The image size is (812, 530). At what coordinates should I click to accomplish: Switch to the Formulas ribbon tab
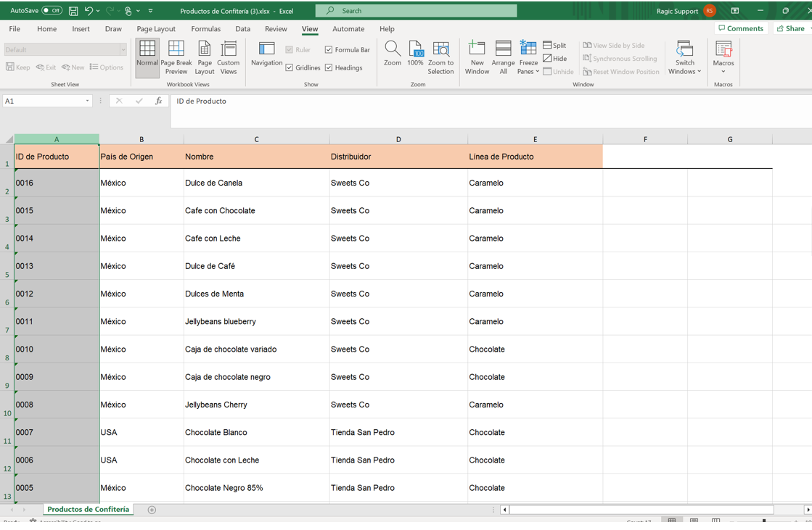click(x=205, y=29)
